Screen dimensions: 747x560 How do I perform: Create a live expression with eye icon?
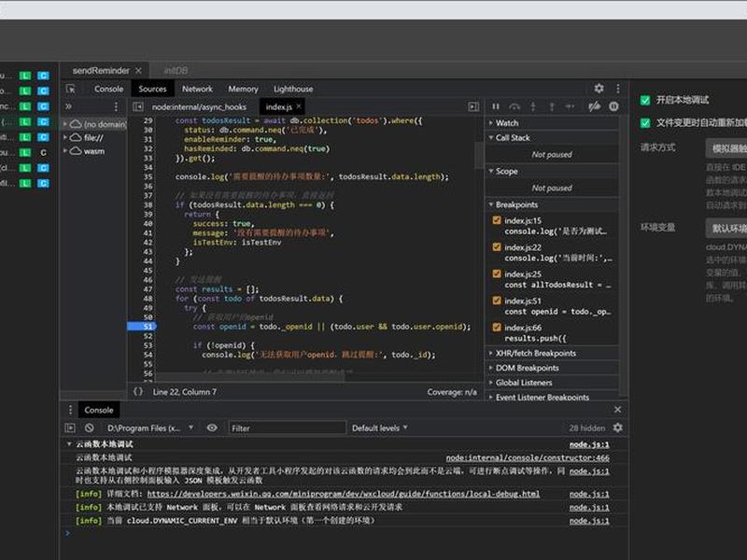[212, 427]
